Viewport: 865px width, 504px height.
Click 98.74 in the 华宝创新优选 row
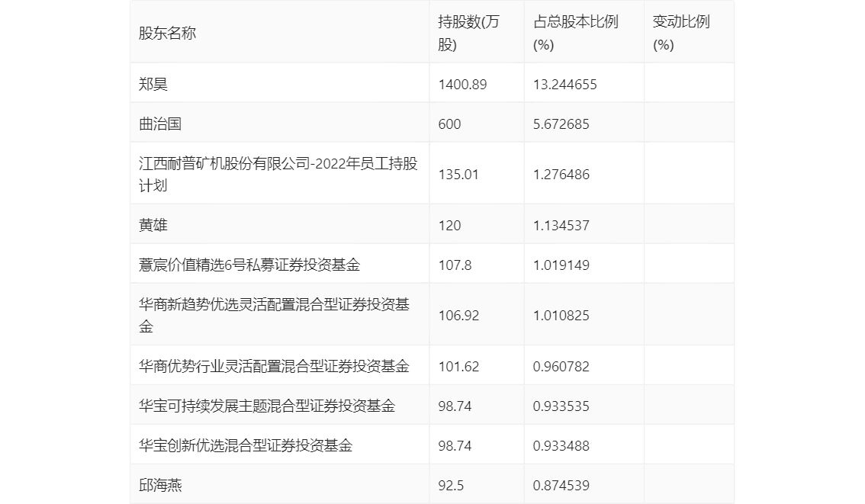[455, 446]
